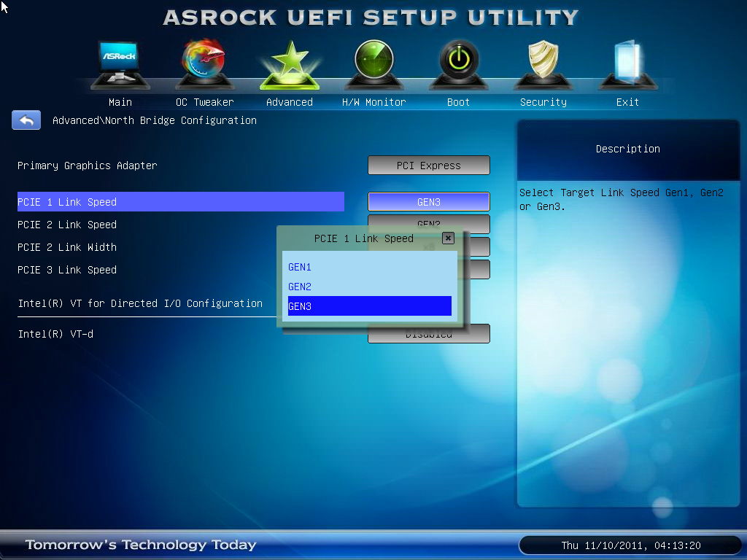The height and width of the screenshot is (560, 747).
Task: Switch to the Main tab label
Action: click(120, 102)
